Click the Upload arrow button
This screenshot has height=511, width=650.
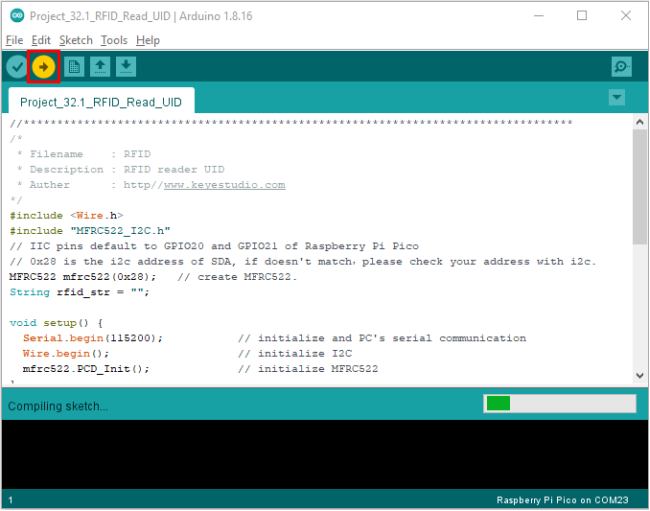[x=43, y=67]
